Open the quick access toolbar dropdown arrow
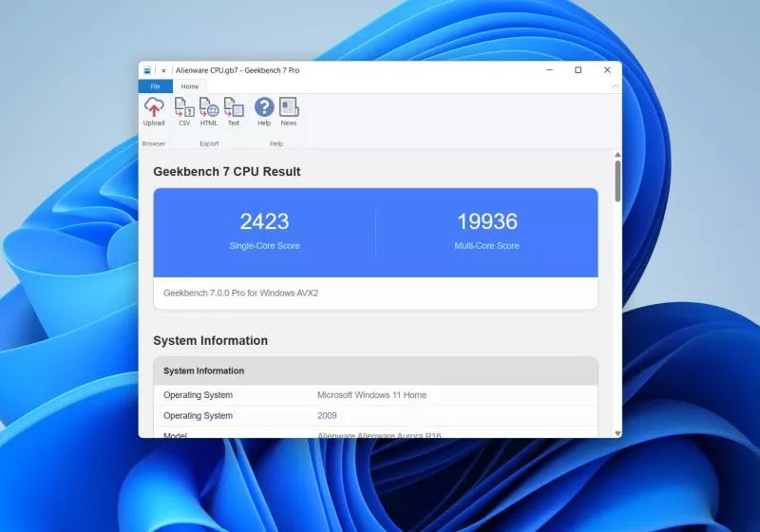 [x=163, y=70]
